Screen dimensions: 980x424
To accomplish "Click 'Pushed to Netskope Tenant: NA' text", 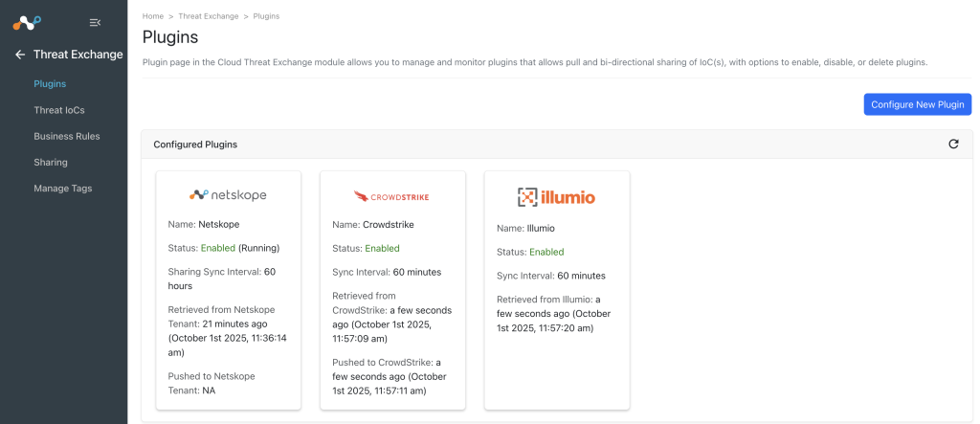I will pyautogui.click(x=212, y=384).
